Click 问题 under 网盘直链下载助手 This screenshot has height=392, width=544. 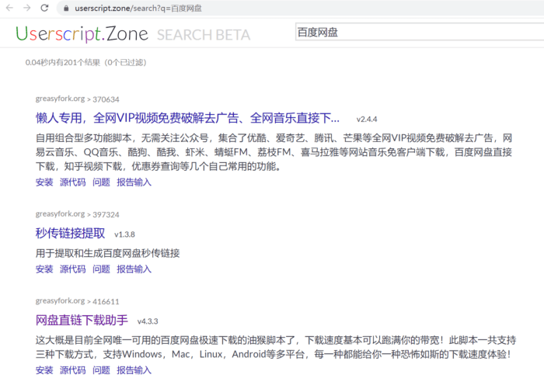click(101, 370)
